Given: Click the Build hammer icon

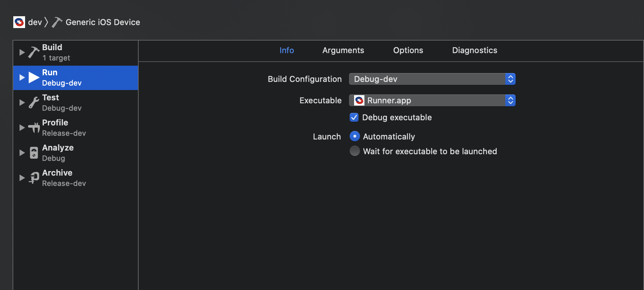Looking at the screenshot, I should pyautogui.click(x=34, y=52).
